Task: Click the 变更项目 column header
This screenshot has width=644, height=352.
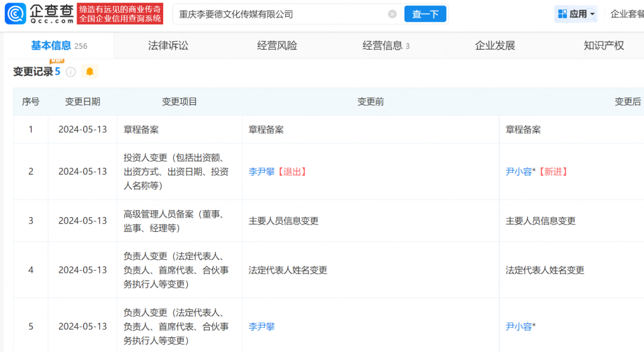Action: pos(180,101)
